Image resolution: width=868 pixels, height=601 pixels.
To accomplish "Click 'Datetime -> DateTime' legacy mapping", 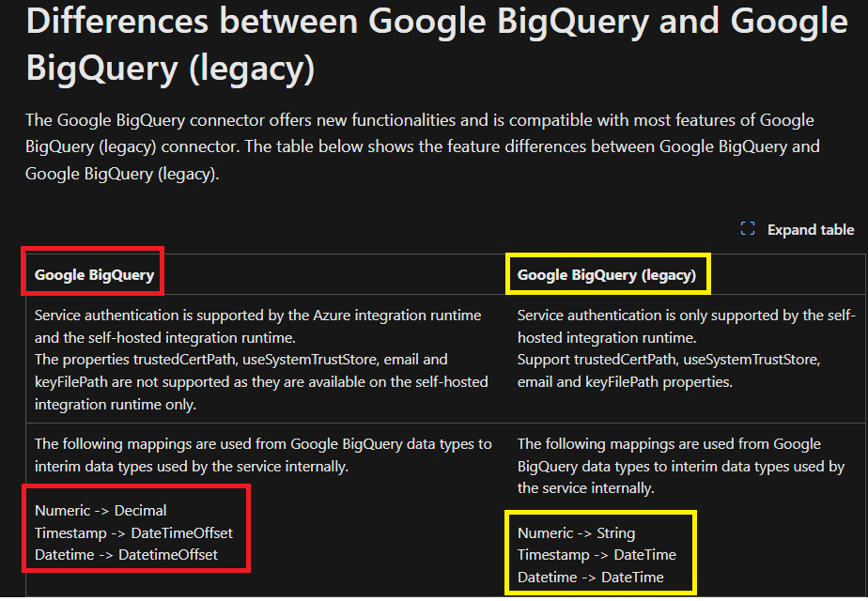I will [x=590, y=578].
